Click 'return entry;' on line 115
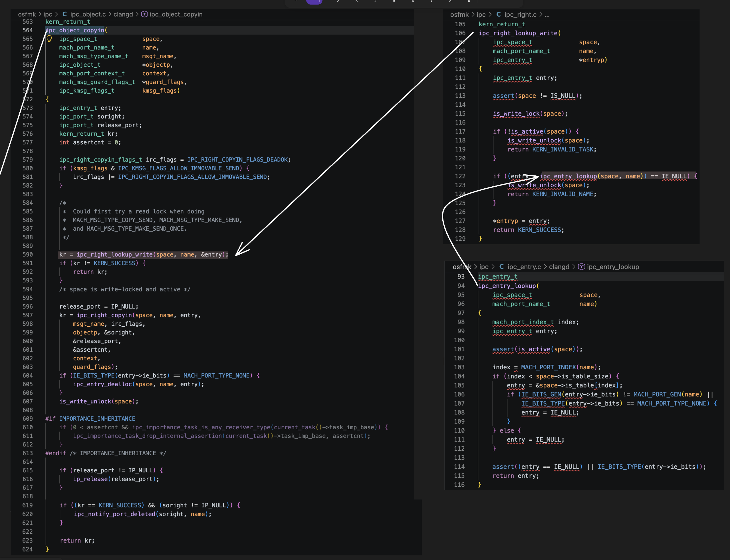Viewport: 730px width, 560px height. pyautogui.click(x=516, y=476)
